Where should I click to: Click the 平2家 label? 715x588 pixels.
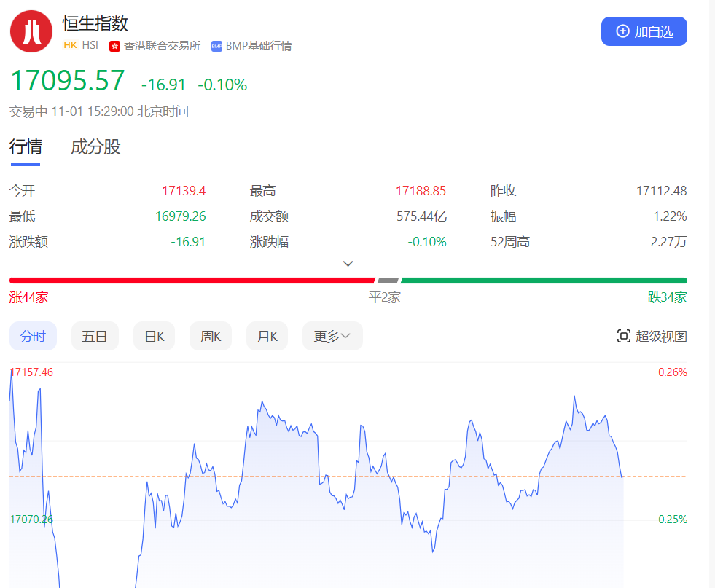coord(385,298)
